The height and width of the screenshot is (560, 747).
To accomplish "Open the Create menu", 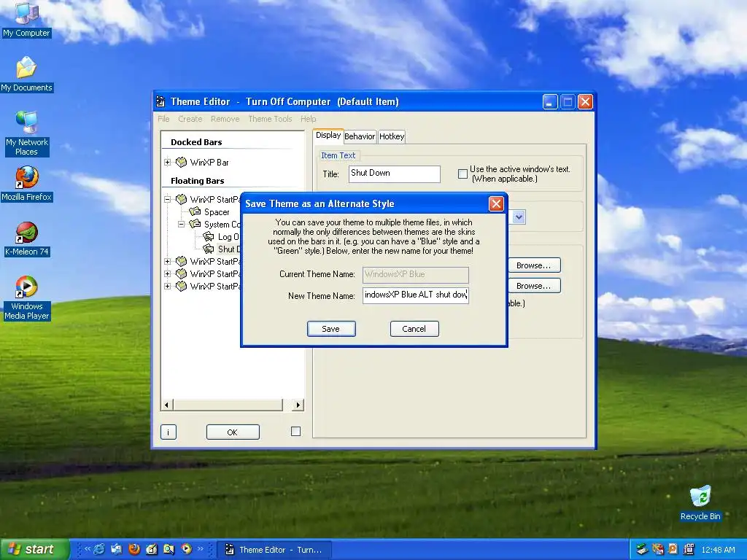I will coord(190,119).
